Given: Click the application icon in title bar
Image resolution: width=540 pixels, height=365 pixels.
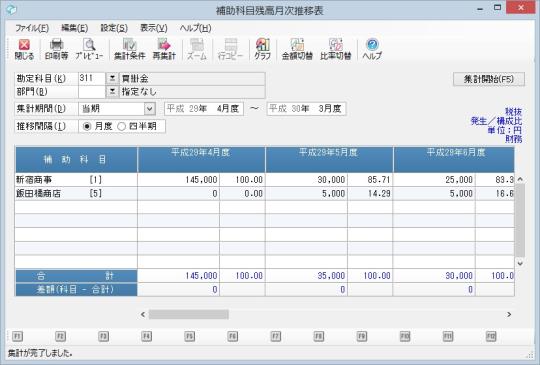Looking at the screenshot, I should (12, 9).
